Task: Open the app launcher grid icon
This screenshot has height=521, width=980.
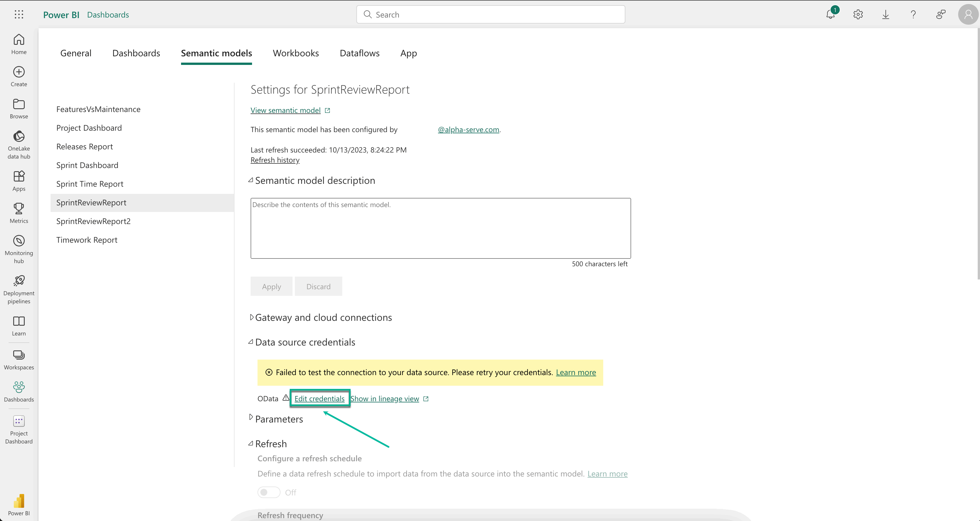Action: (x=19, y=14)
